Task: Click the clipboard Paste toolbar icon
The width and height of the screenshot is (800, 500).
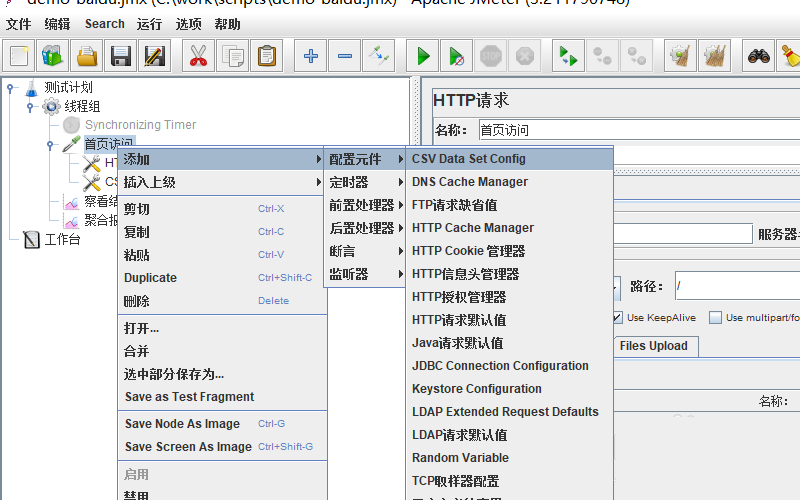Action: [x=266, y=56]
